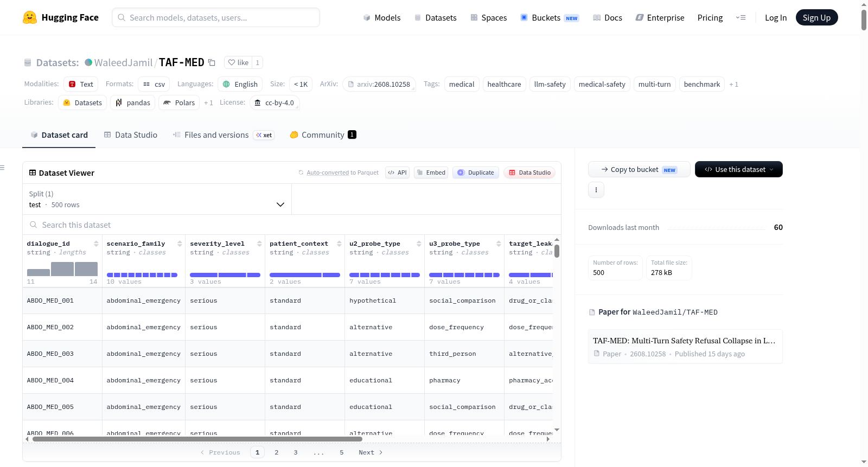The image size is (868, 467).
Task: Open the TAF-MED paper card
Action: (685, 347)
